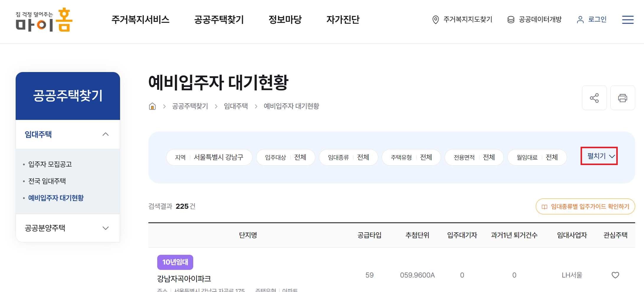Screen dimensions: 644x292
Task: Click the home breadcrumb icon
Action: [152, 106]
